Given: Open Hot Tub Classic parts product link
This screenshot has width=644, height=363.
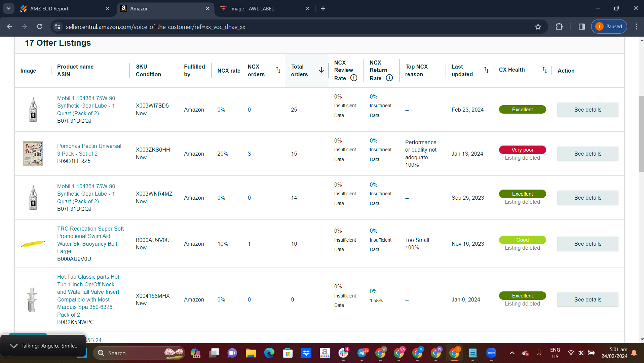Looking at the screenshot, I should [x=88, y=296].
